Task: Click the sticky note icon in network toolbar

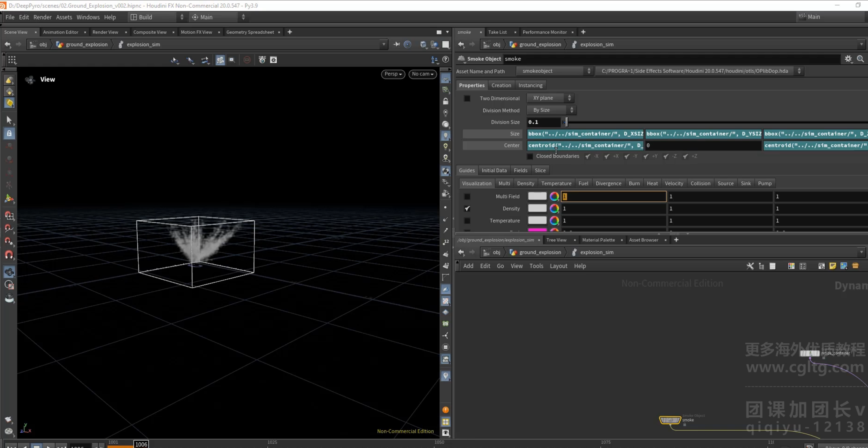Action: [833, 266]
